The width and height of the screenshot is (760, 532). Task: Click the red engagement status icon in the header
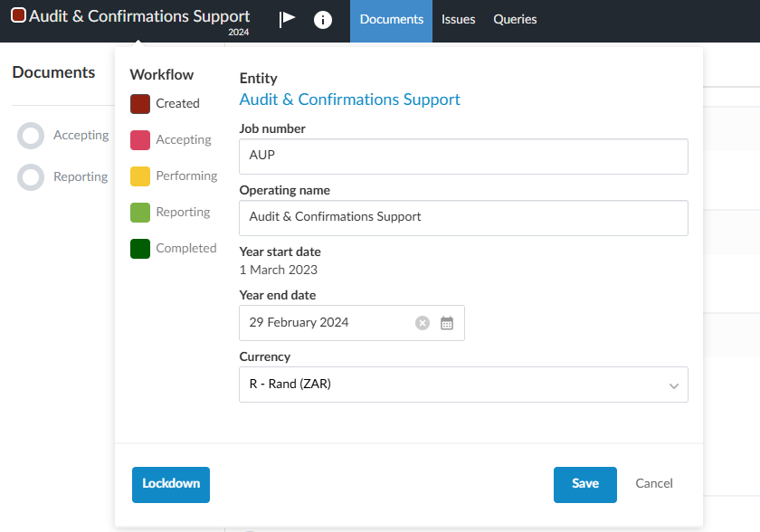18,16
